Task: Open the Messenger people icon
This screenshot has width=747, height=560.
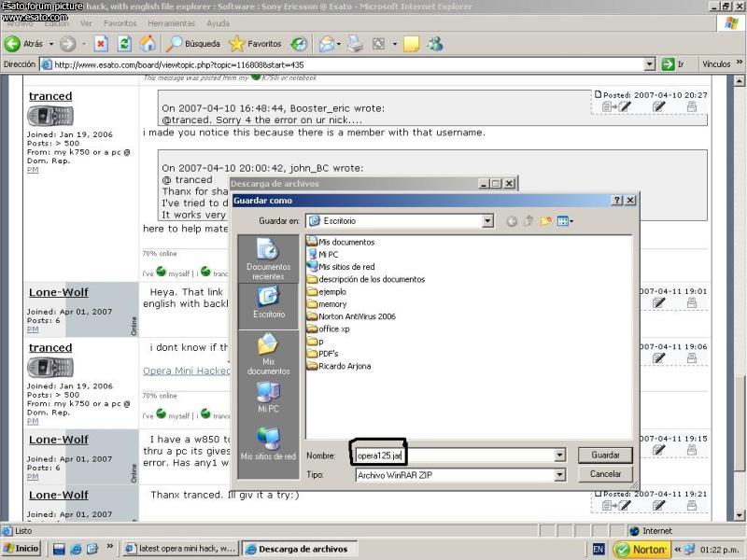Action: click(x=435, y=44)
